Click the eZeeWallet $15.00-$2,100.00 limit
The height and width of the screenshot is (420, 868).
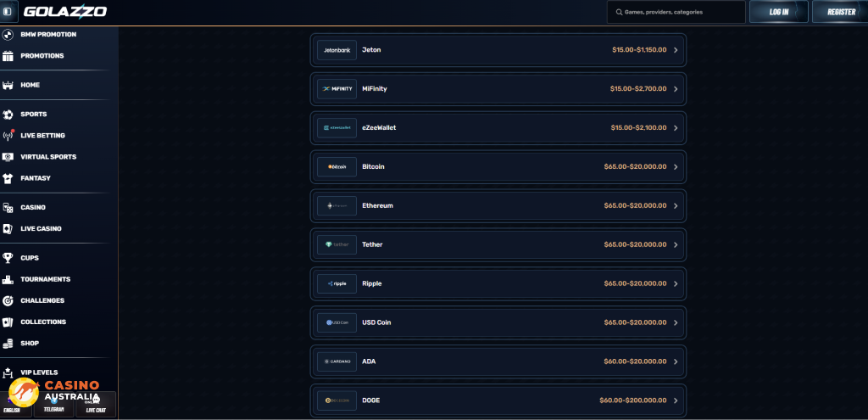click(638, 127)
